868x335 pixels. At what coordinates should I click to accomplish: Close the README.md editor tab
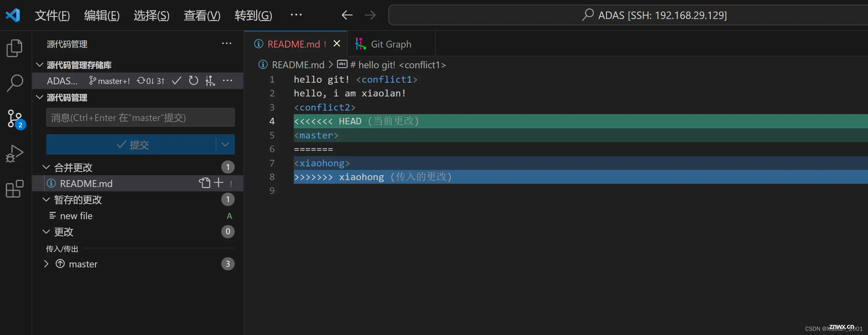click(336, 43)
